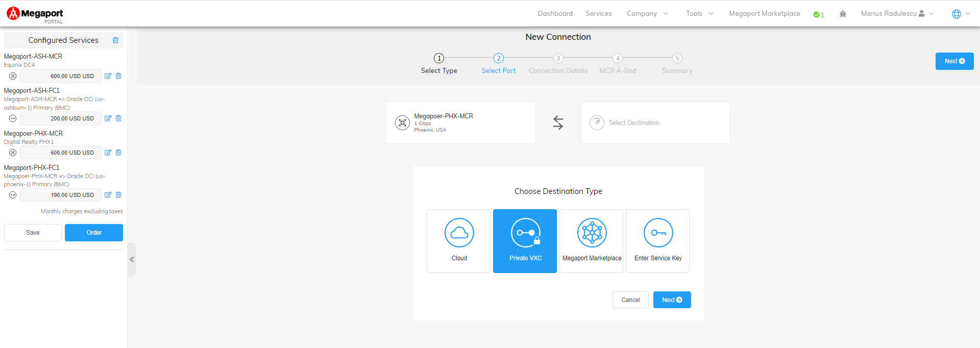Pick the Megaport Marketplace destination tile
The image size is (980, 348).
click(x=591, y=241)
